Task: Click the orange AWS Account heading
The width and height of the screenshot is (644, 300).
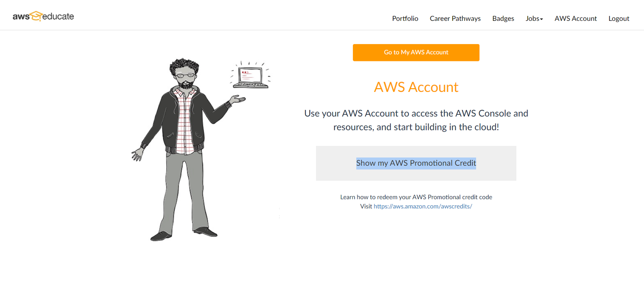Action: [x=416, y=87]
